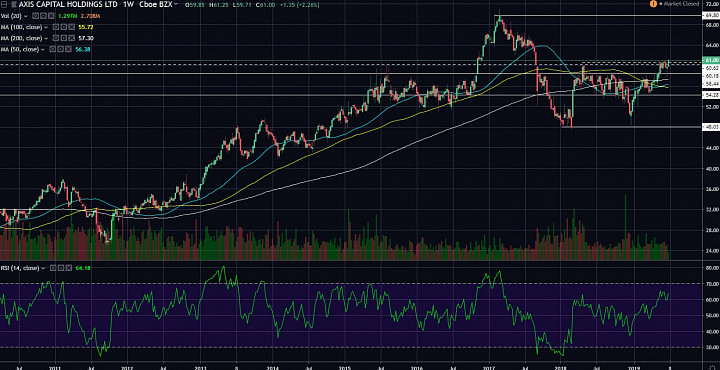Click the 48.03 horizontal line price label
This screenshot has width=720, height=370.
coord(711,127)
